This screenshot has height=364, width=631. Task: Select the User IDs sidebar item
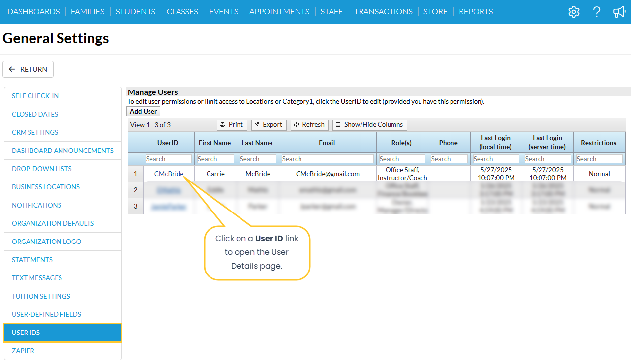coord(63,333)
